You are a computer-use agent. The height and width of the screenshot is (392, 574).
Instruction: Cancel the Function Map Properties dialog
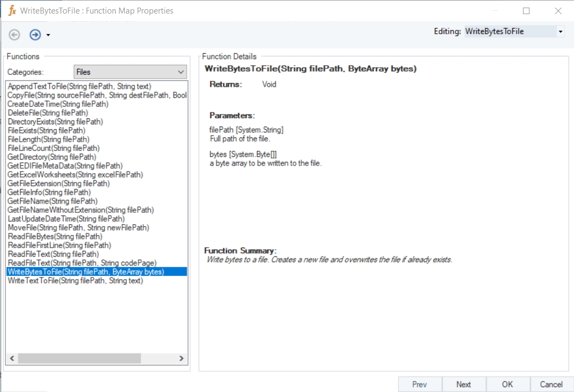(x=551, y=384)
